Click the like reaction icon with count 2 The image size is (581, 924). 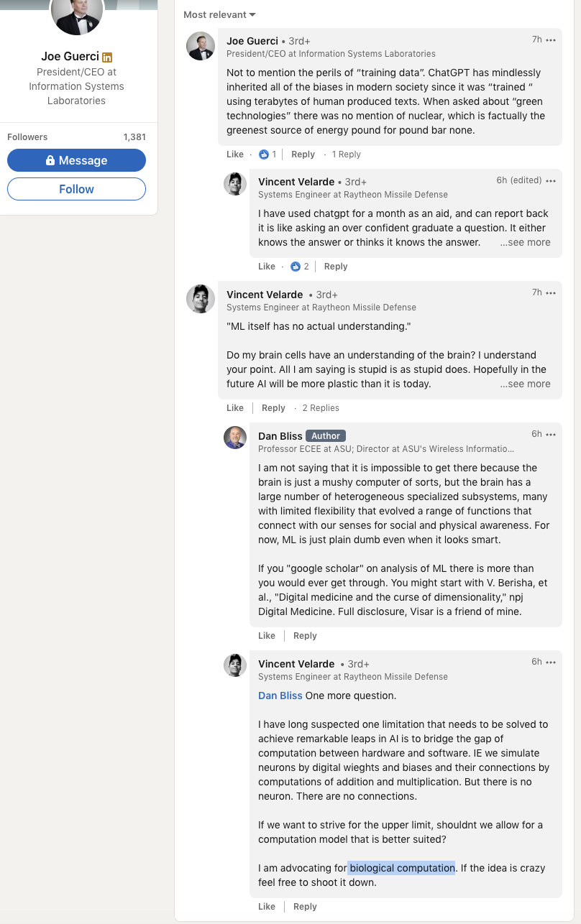pyautogui.click(x=295, y=267)
